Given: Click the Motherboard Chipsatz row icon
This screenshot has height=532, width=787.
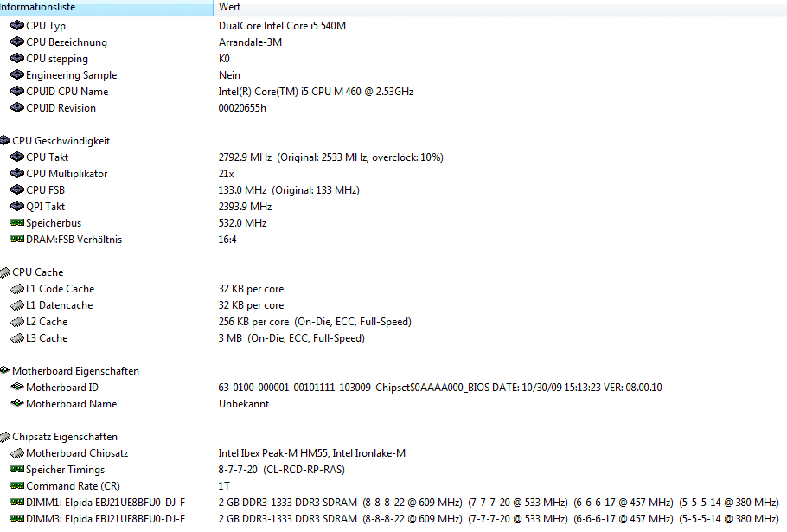Looking at the screenshot, I should click(x=17, y=453).
